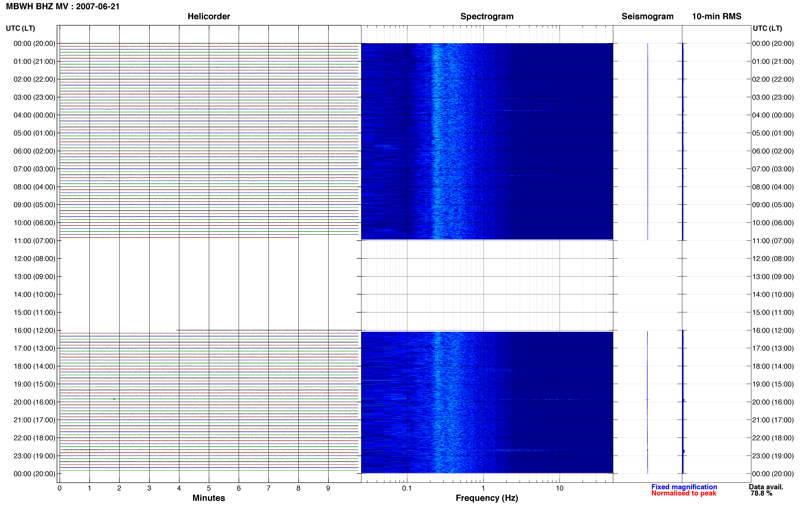Click left time label '17:00 (13:00)'
Image resolution: width=812 pixels, height=508 pixels.
[x=34, y=348]
